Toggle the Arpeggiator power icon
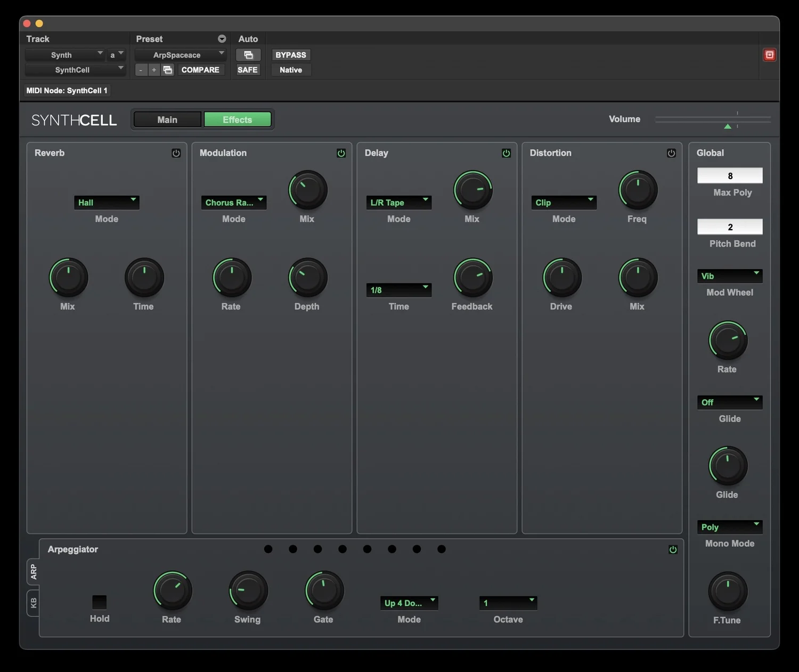This screenshot has height=672, width=799. tap(673, 549)
